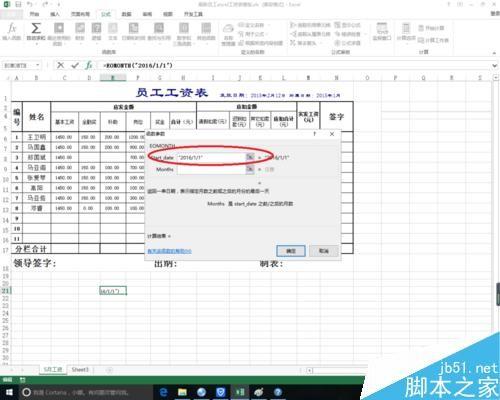
Task: Cancel the formula entry with the X icon
Action: pyautogui.click(x=60, y=65)
